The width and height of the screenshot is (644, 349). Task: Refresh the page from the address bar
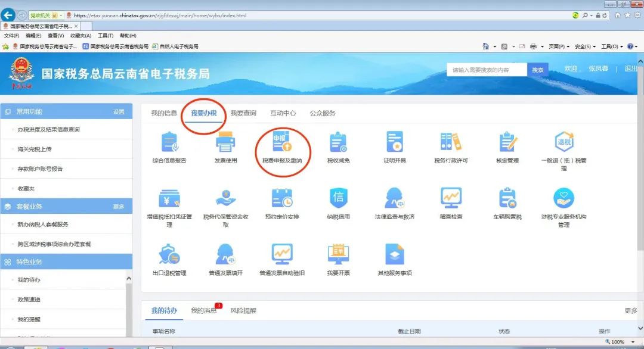pyautogui.click(x=605, y=15)
